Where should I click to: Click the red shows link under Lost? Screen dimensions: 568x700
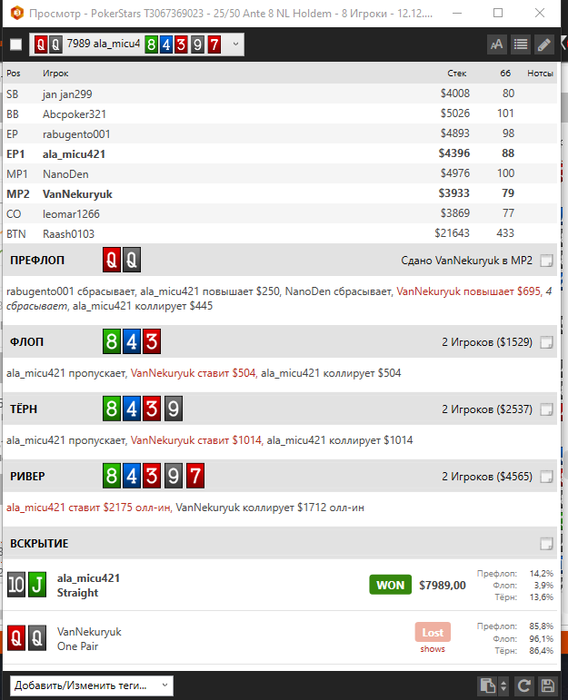[432, 649]
